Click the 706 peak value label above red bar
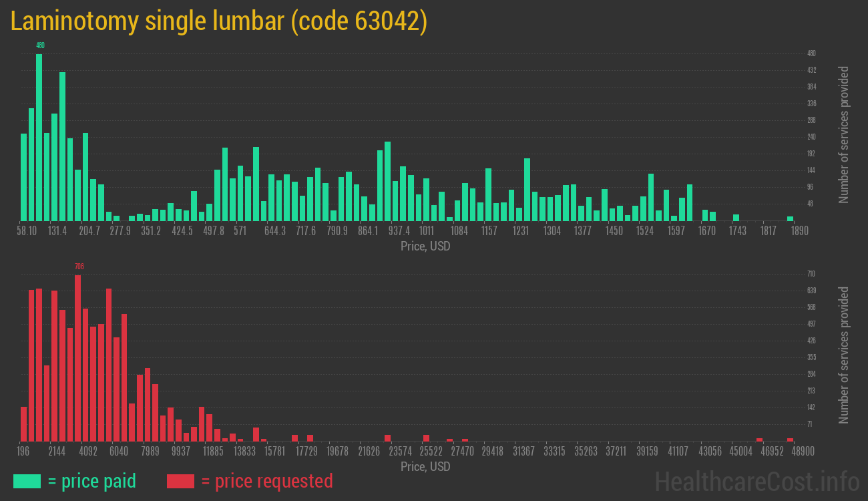This screenshot has height=501, width=868. pos(79,267)
